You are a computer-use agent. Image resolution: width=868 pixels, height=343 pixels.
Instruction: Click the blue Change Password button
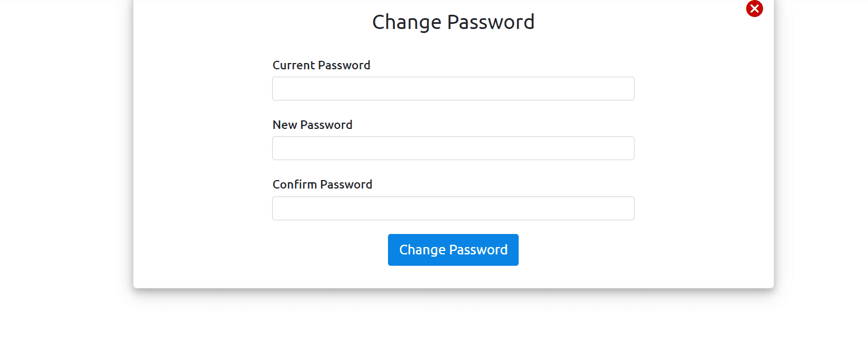[x=453, y=249]
